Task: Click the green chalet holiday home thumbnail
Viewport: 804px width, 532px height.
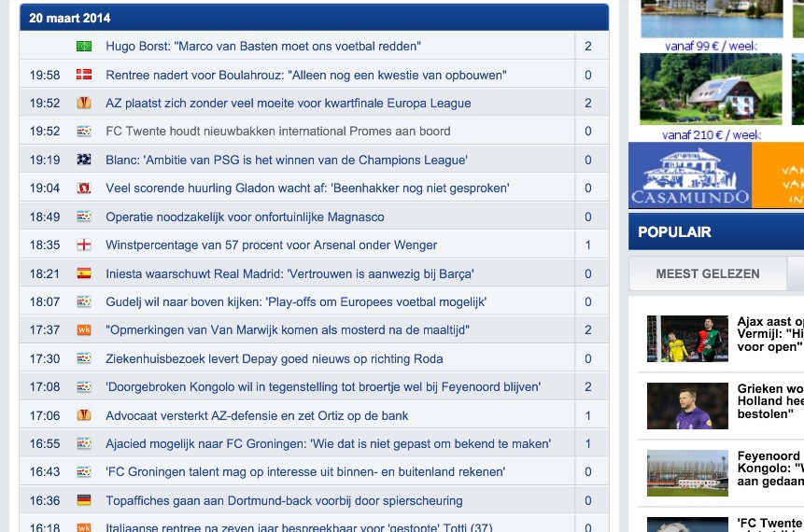Action: 711,90
